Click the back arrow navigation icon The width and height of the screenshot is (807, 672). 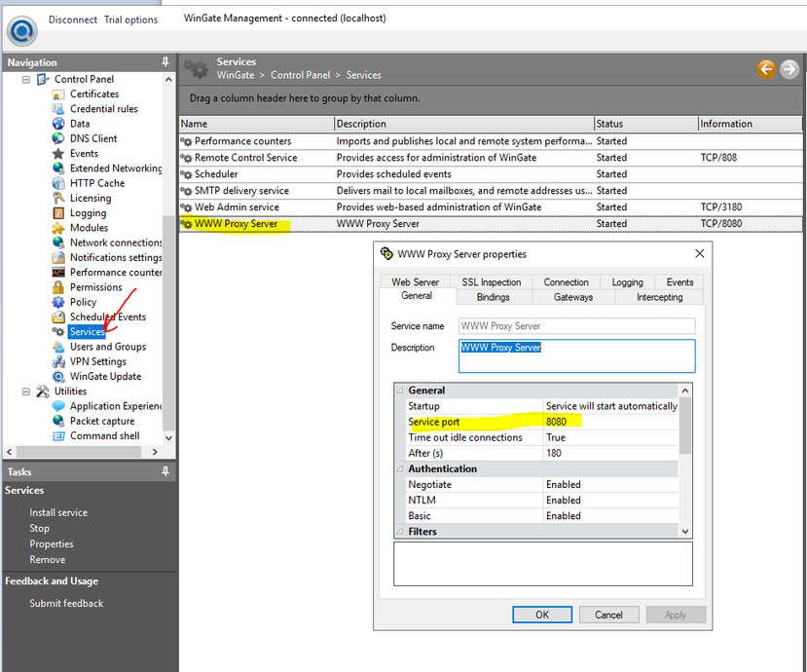[766, 68]
